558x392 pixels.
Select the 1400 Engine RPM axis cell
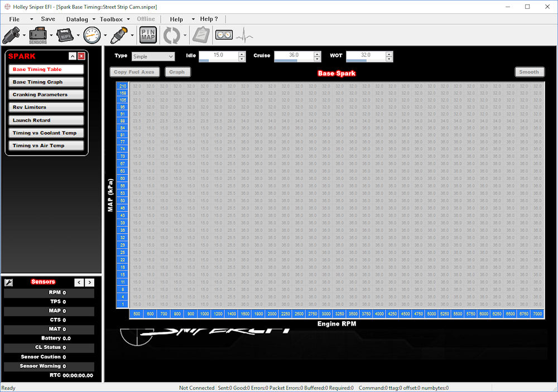(x=232, y=314)
